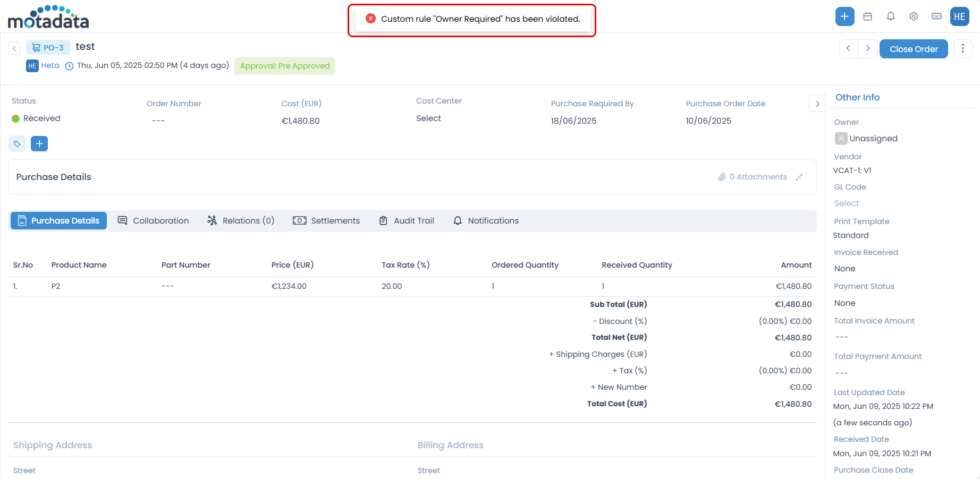
Task: Open the three-dot options menu
Action: [x=963, y=48]
